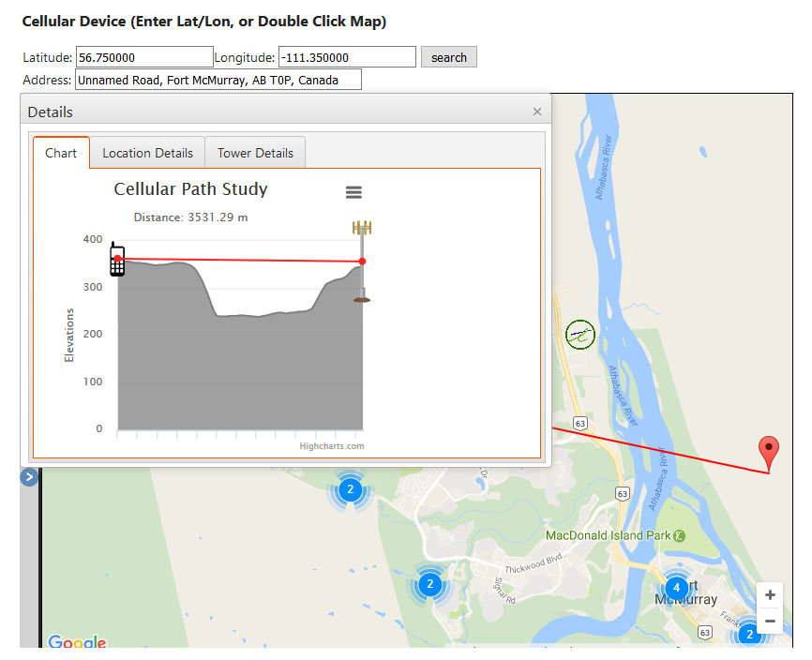
Task: Click the Address text field
Action: [218, 80]
